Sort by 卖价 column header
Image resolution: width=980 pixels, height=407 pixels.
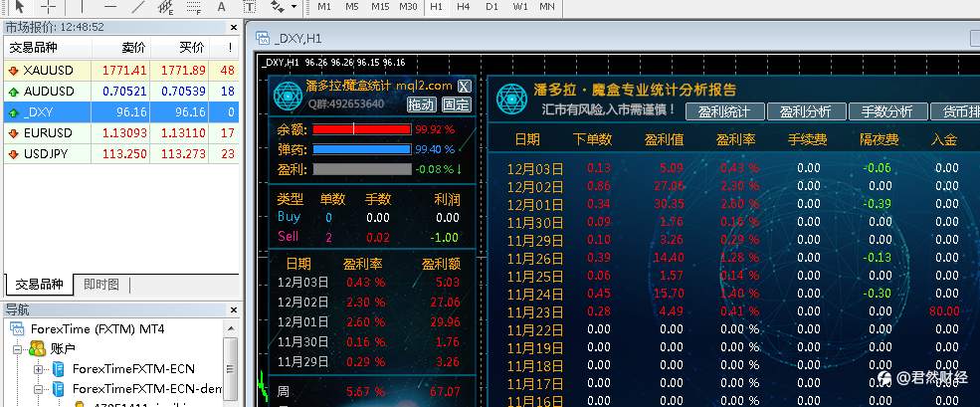coord(121,48)
